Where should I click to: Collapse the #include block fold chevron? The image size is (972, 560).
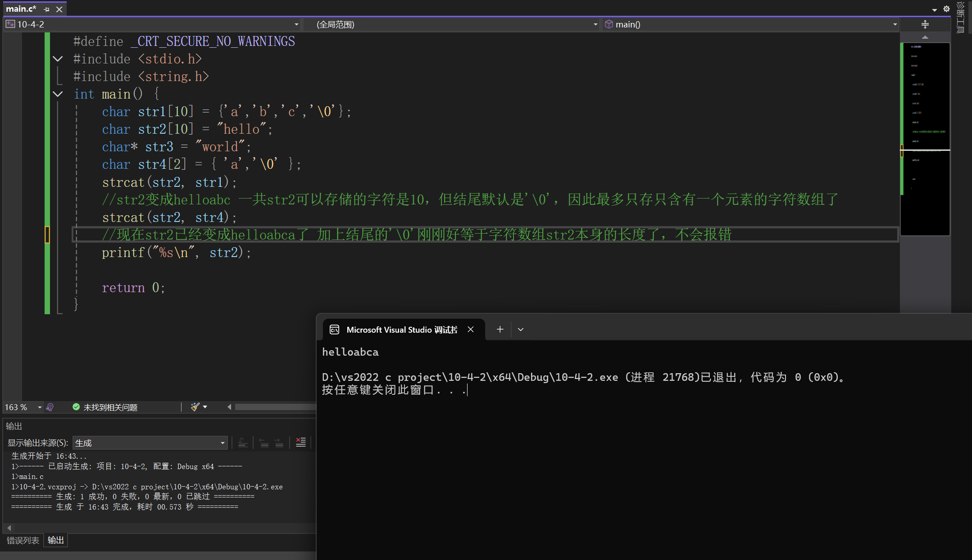pyautogui.click(x=58, y=59)
